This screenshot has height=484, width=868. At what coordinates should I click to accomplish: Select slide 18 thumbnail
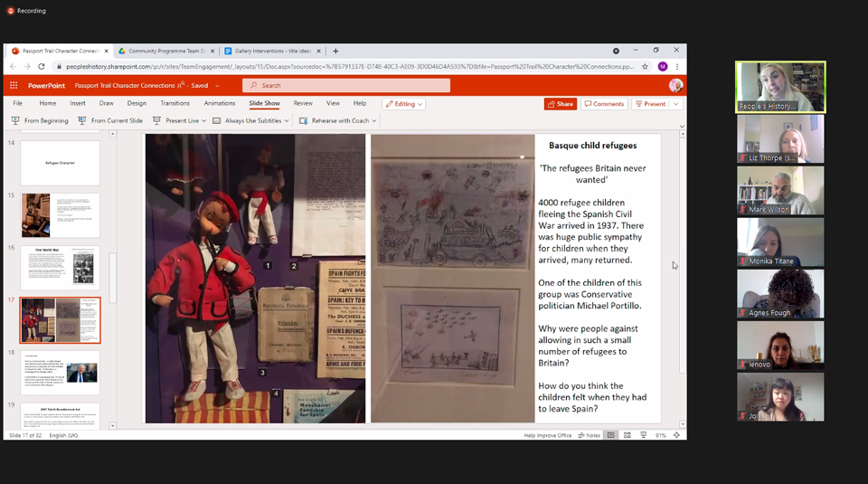(x=60, y=373)
